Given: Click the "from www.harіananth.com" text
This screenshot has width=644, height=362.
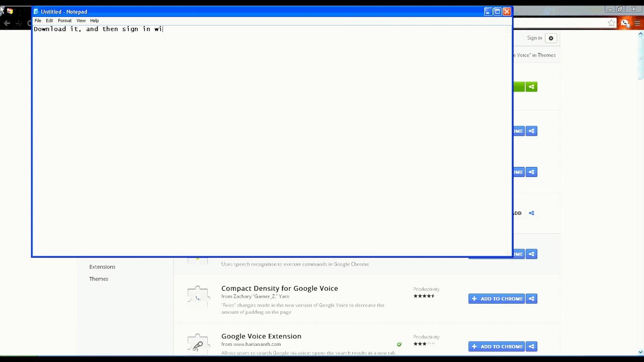Looking at the screenshot, I should (251, 344).
